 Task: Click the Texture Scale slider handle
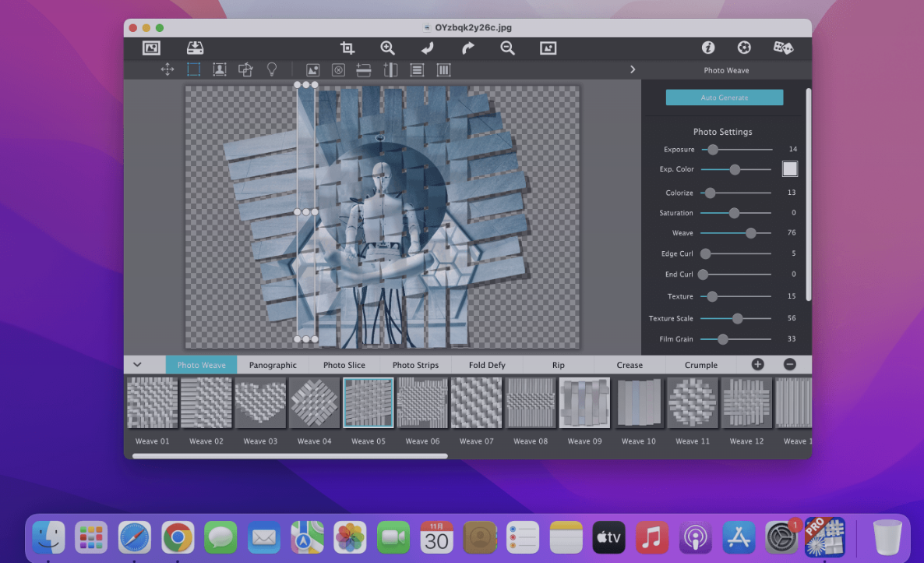(737, 318)
